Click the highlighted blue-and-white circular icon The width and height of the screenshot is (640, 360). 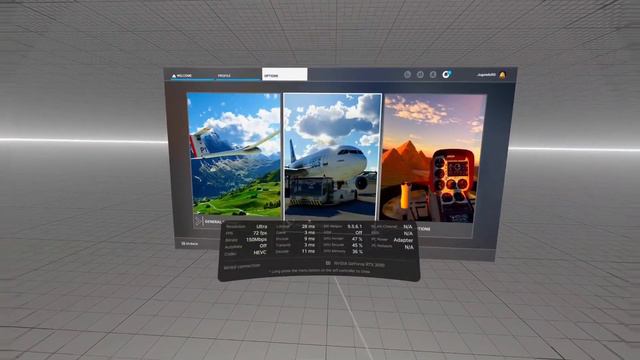click(x=447, y=74)
